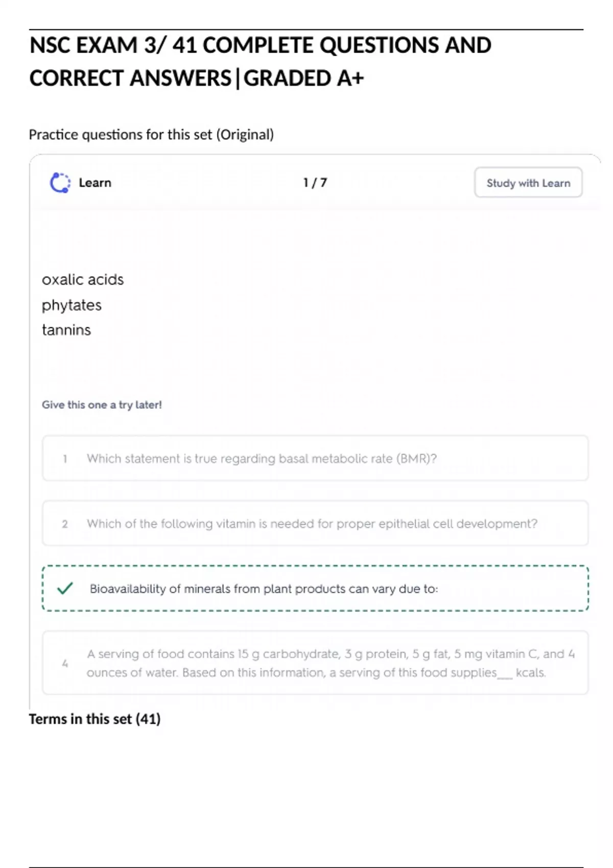
Task: Click the Give this one a try later message
Action: point(102,405)
